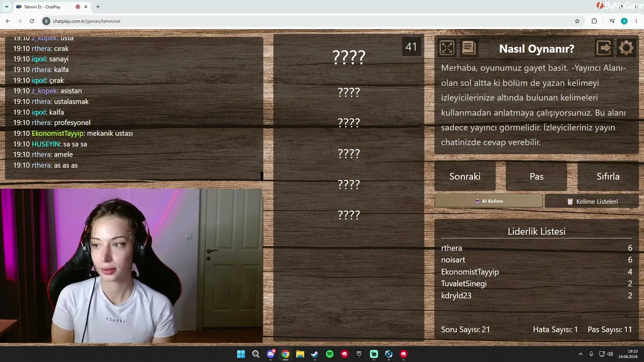Click the Liderlik Listesi heading
This screenshot has width=644, height=362.
click(536, 231)
